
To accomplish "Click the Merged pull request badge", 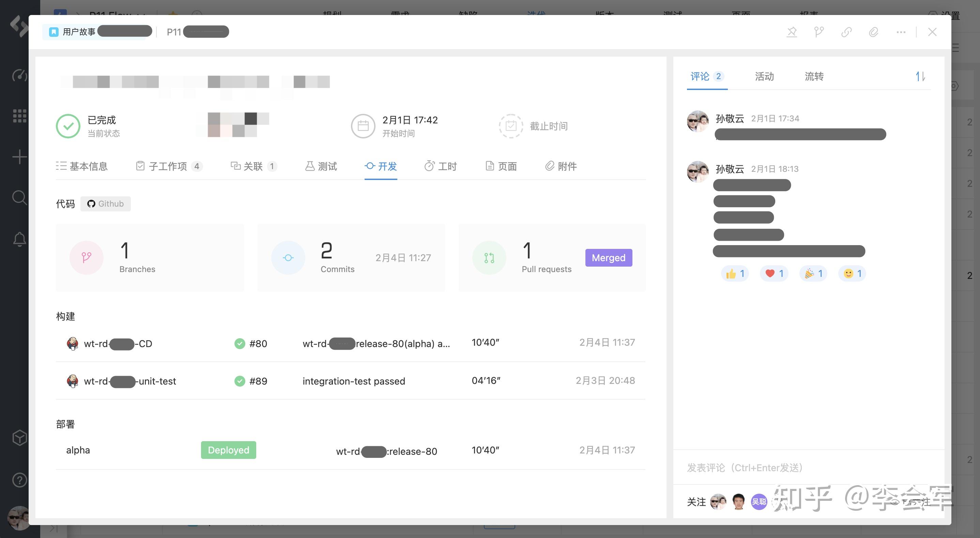I will 608,258.
